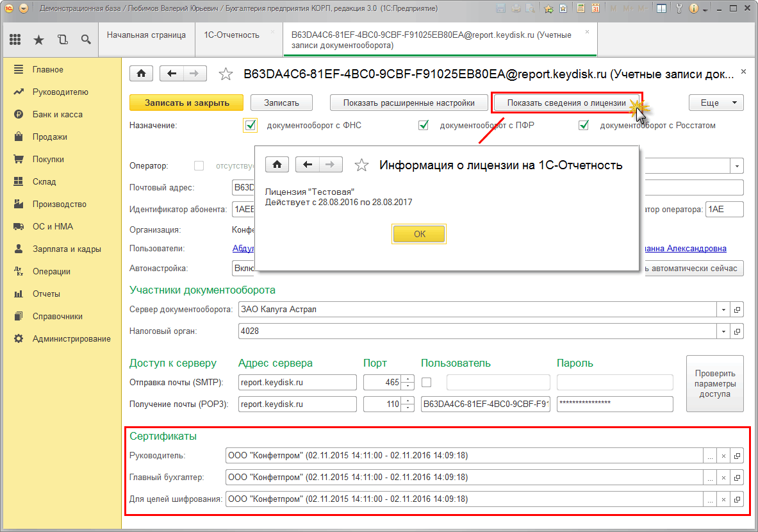Open the sections menu grid icon

[15, 40]
